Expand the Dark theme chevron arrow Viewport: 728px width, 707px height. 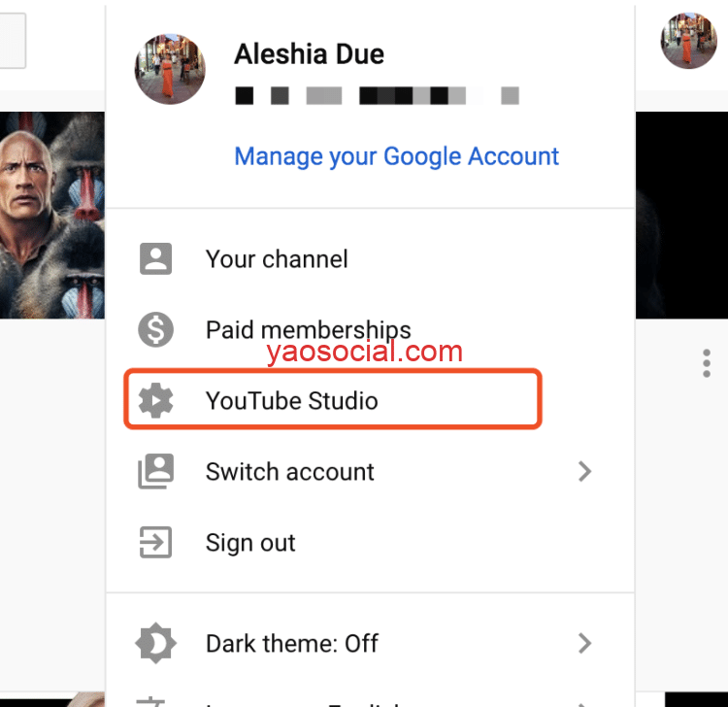584,643
